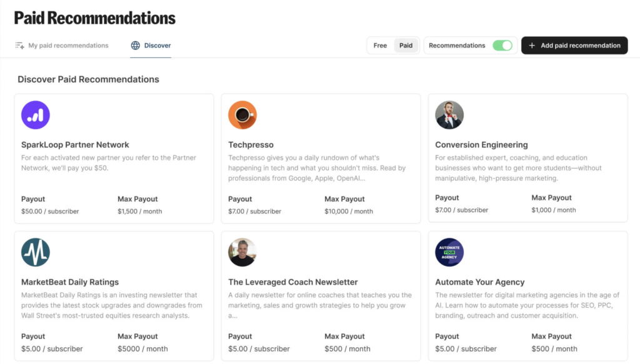Select the Paid segment option
The width and height of the screenshot is (640, 364).
[x=406, y=46]
